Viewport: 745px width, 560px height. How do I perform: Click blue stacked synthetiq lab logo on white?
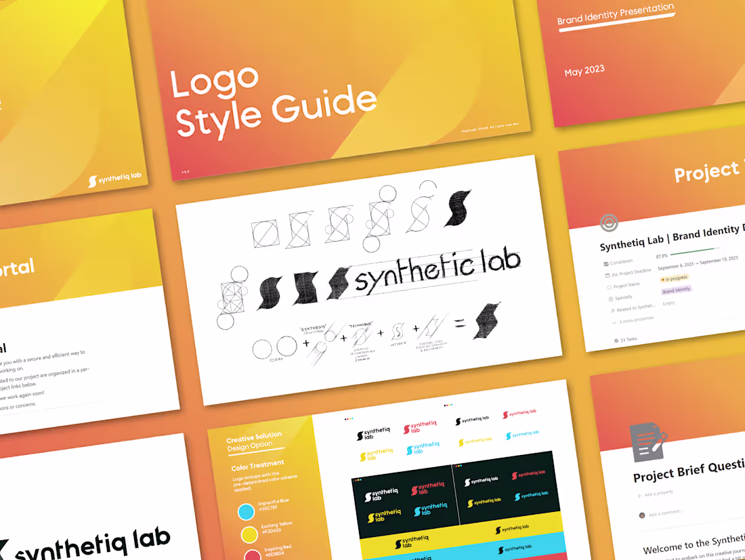423,448
